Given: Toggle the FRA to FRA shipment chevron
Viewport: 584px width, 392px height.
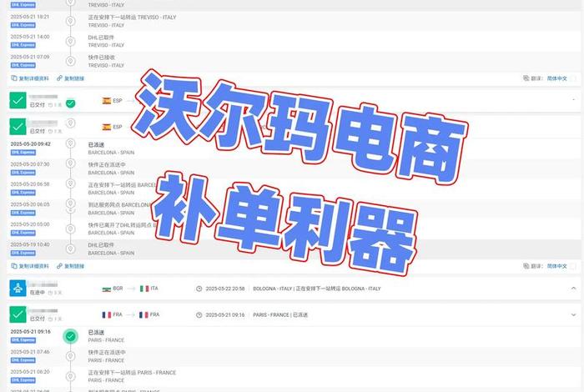Looking at the screenshot, I should click(x=574, y=315).
